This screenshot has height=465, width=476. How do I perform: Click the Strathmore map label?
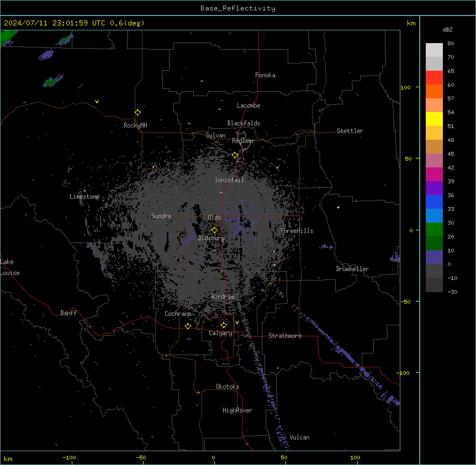[285, 336]
